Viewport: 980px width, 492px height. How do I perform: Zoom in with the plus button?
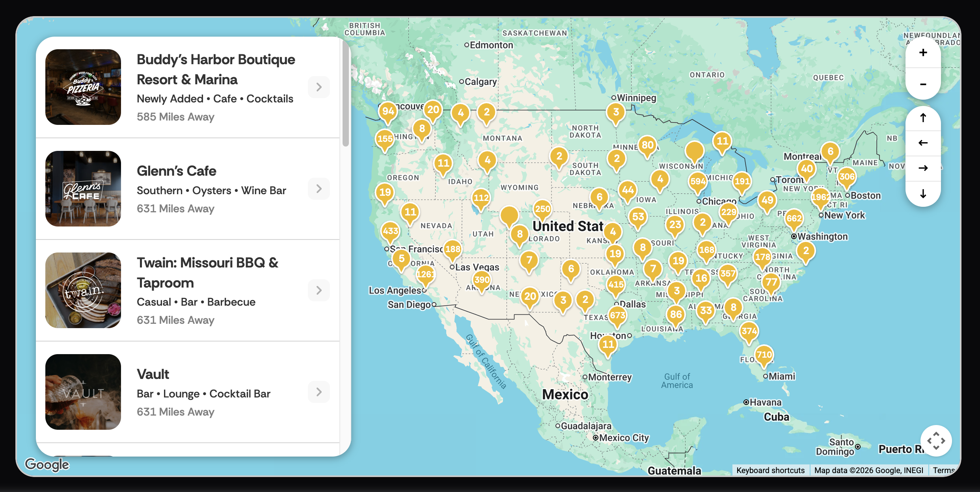coord(923,52)
